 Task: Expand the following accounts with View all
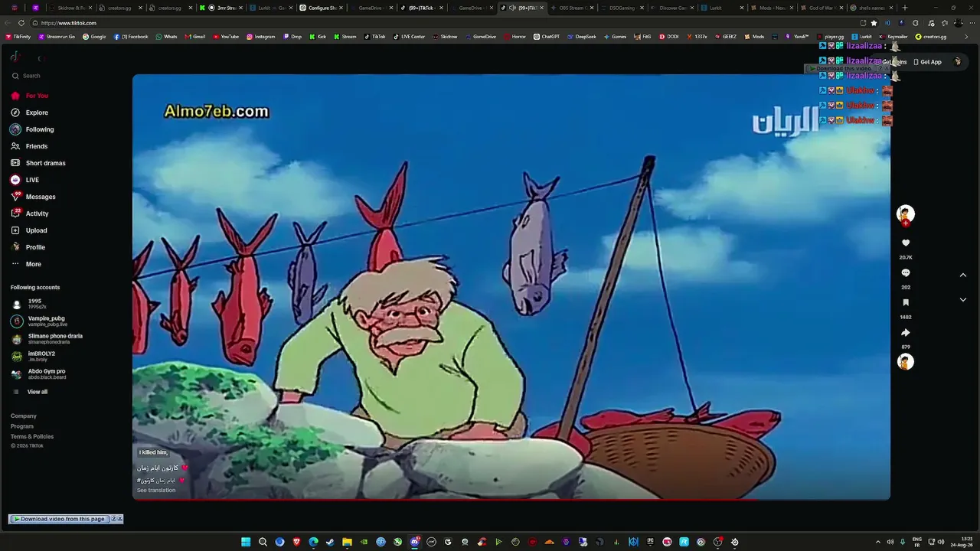(29, 392)
